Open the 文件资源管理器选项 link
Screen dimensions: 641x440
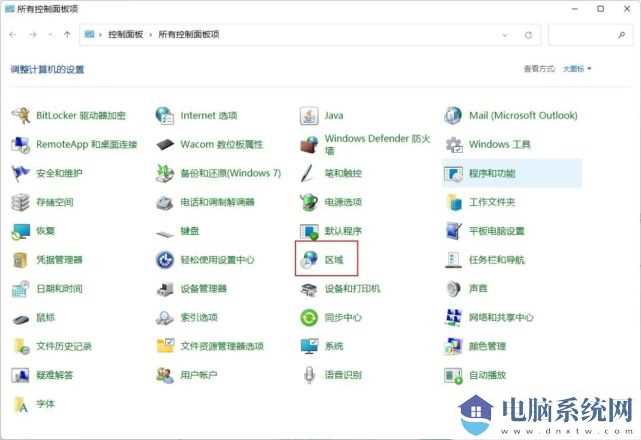(x=222, y=346)
